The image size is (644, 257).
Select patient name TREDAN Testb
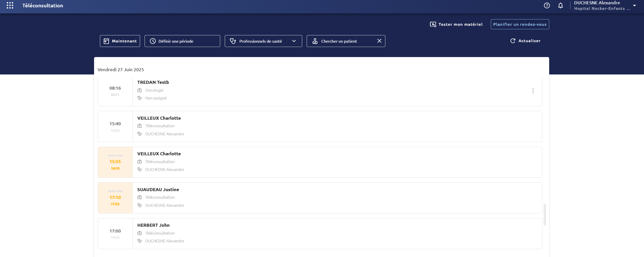click(153, 82)
